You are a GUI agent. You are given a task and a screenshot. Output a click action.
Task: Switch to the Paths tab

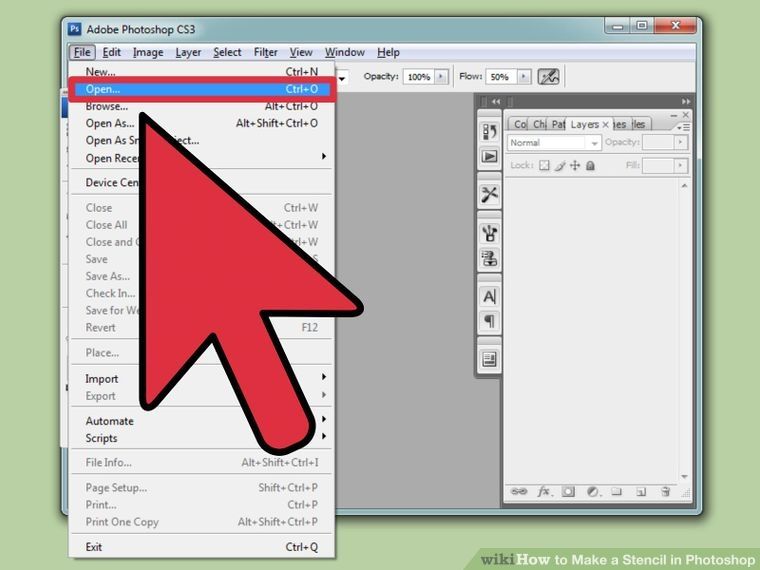coord(558,125)
